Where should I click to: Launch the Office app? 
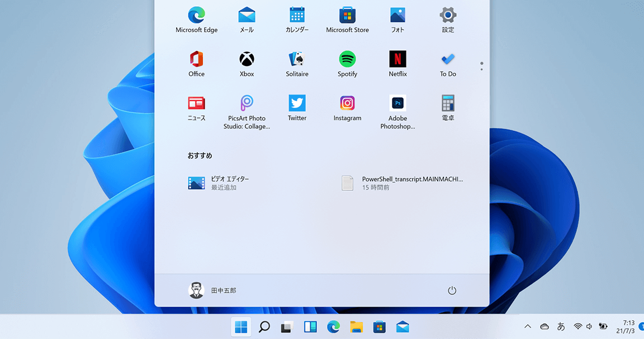point(196,64)
